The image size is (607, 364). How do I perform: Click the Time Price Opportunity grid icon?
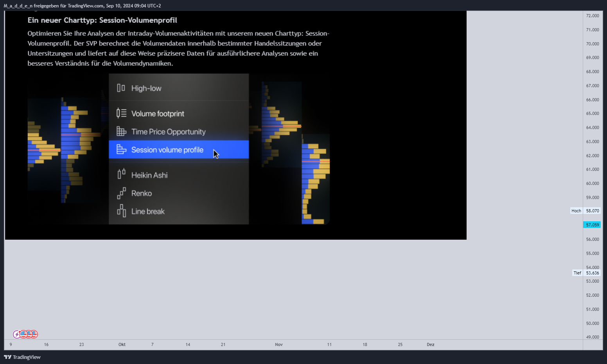tap(121, 131)
